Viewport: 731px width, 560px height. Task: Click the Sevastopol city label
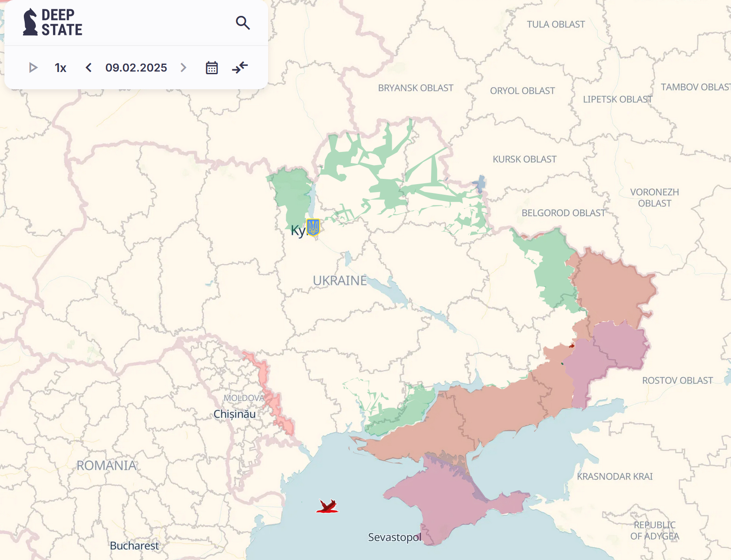coord(394,537)
